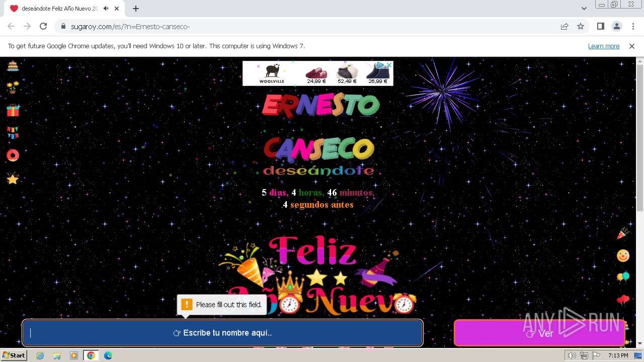Screen dimensions: 644x362
Task: Close the Feliz Año Nuevo tab
Action: pos(117,9)
